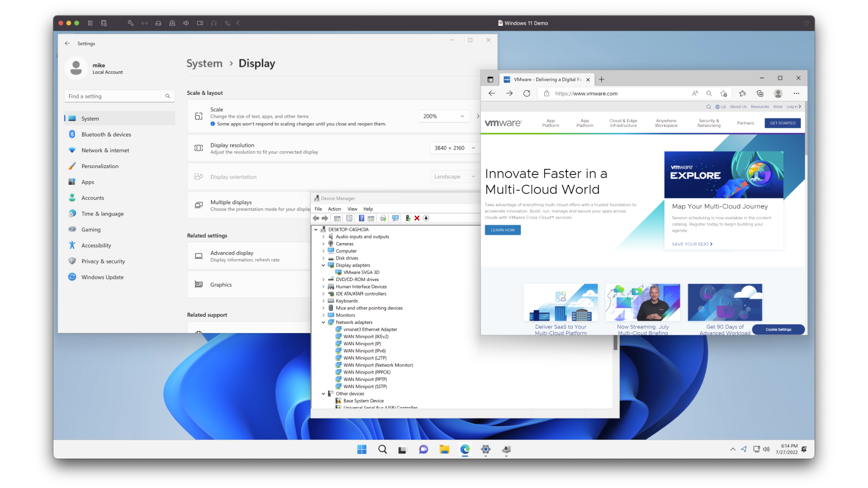This screenshot has height=488, width=868.
Task: Open a new tab in Edge
Action: (601, 80)
